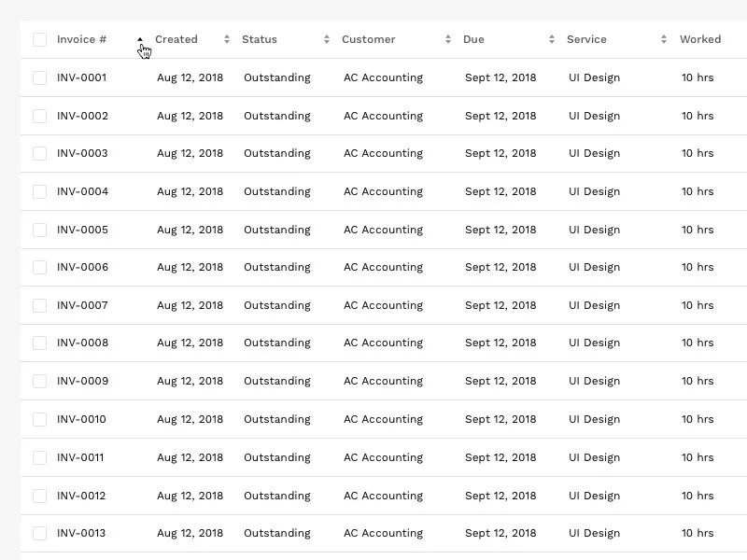
Task: Open invoice INV-0009
Action: tap(82, 381)
